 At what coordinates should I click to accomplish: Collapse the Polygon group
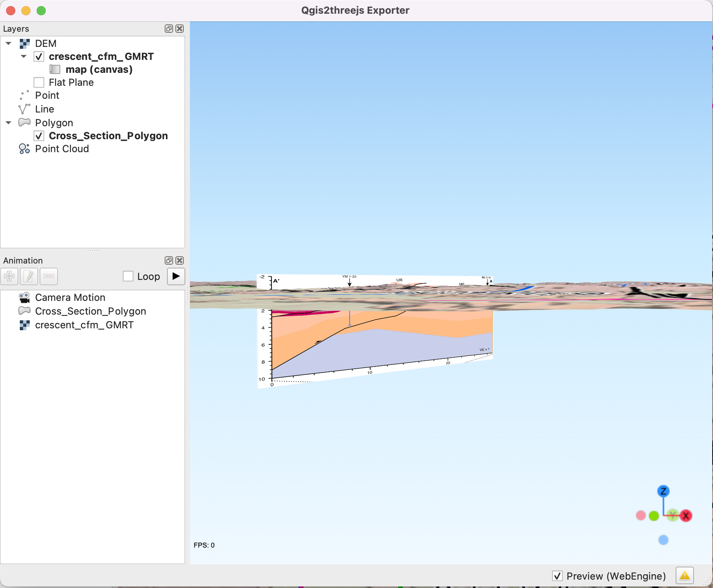tap(8, 123)
